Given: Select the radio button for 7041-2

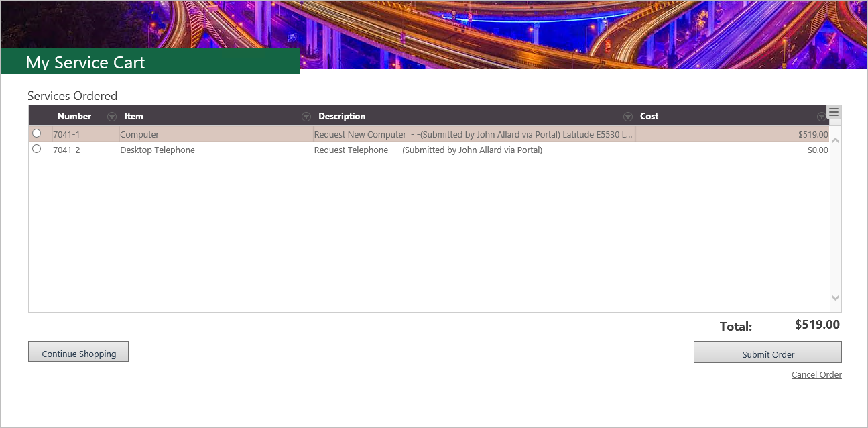Looking at the screenshot, I should coord(36,149).
